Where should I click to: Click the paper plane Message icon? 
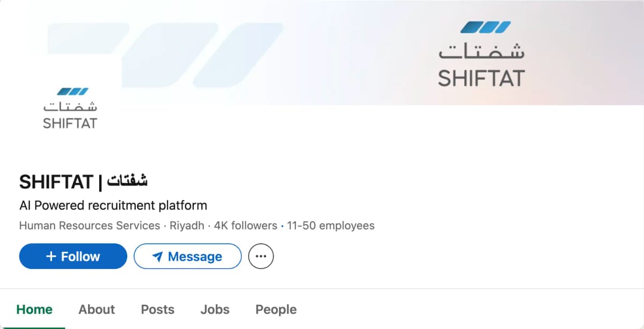pos(157,257)
